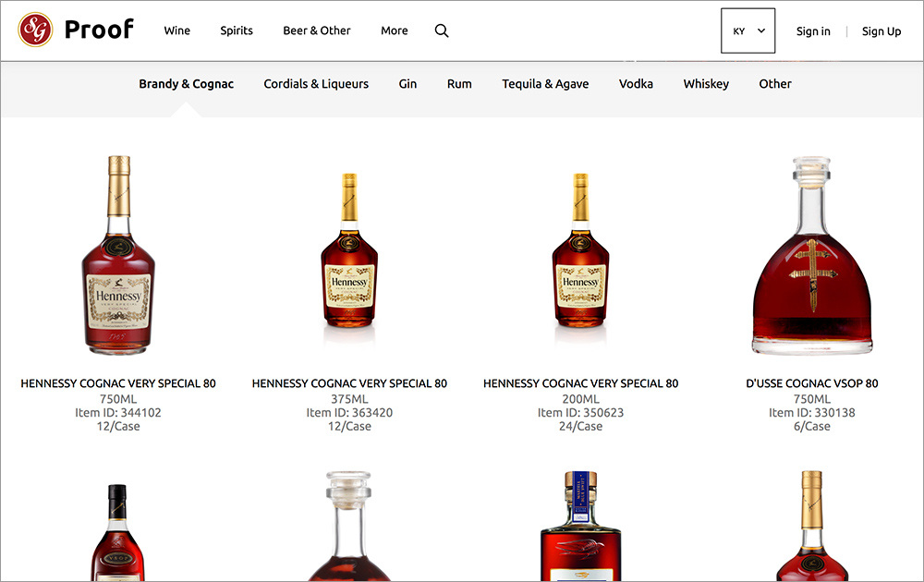The image size is (924, 582).
Task: Open the Beer & Other menu
Action: pos(317,30)
